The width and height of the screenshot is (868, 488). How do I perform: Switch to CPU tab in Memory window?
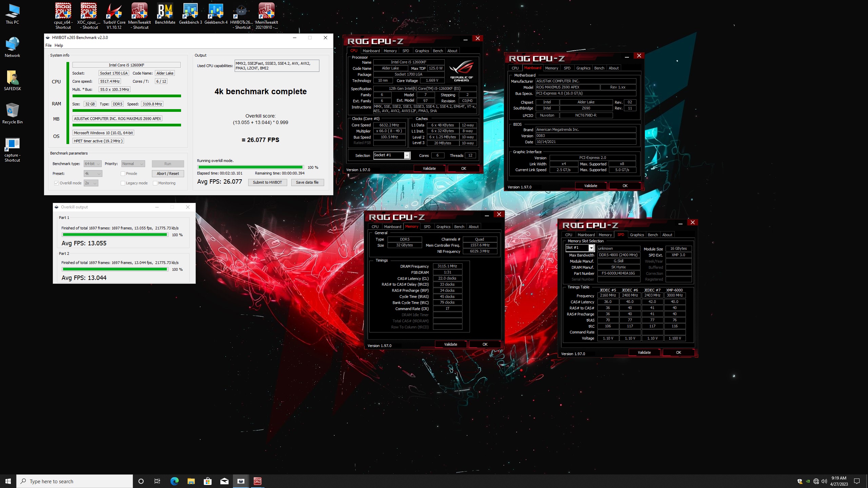coord(375,227)
